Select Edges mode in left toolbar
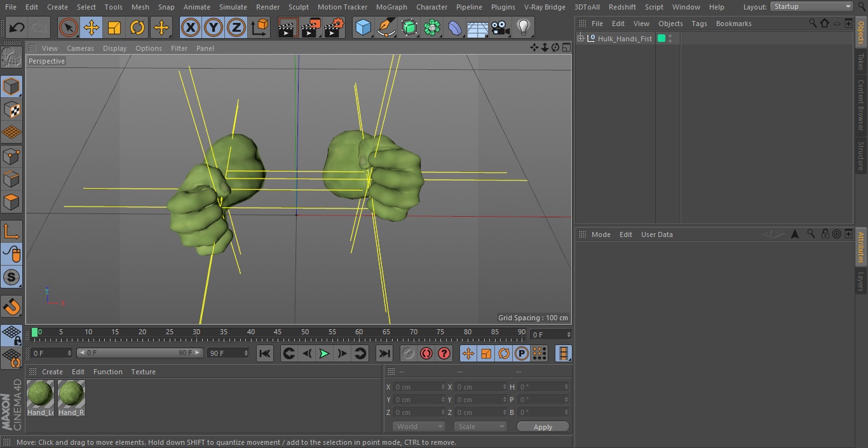 (11, 179)
